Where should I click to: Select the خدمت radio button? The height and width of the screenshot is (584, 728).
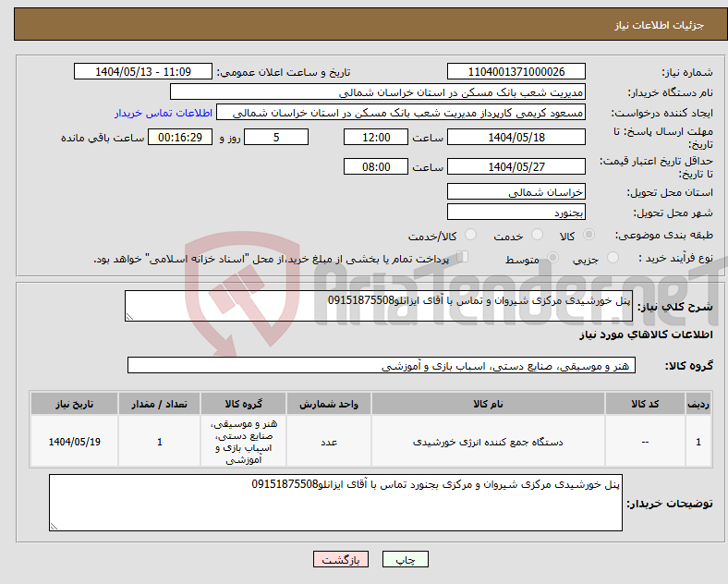click(x=537, y=235)
